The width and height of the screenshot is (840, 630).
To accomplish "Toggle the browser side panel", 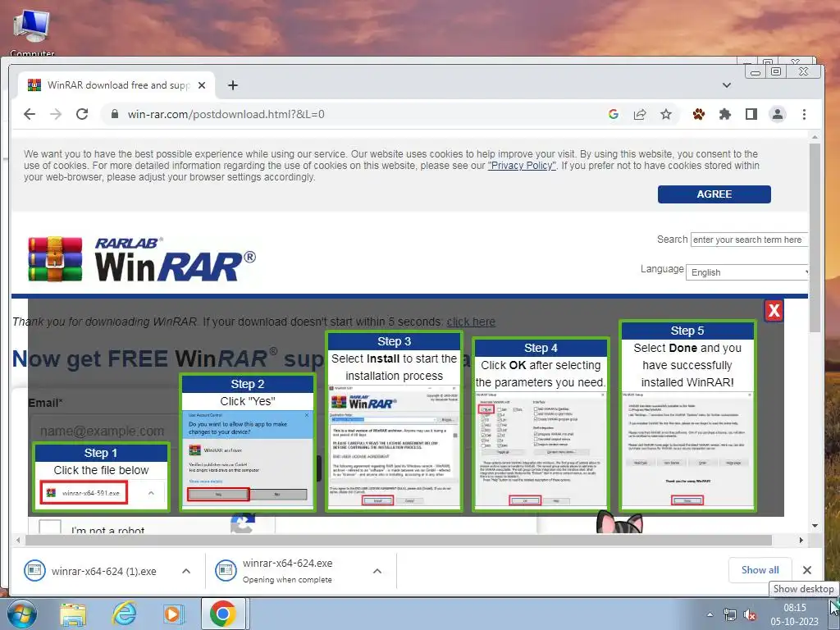I will (751, 114).
